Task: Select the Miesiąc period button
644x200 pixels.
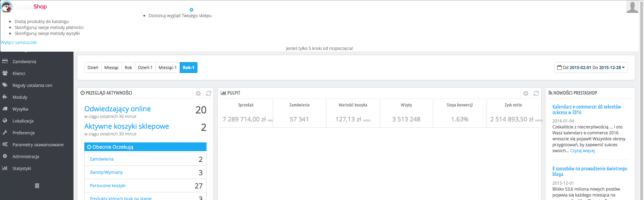Action: [x=111, y=68]
